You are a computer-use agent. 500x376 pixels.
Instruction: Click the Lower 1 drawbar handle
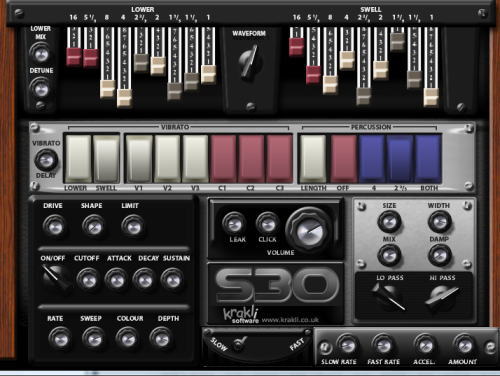point(208,74)
